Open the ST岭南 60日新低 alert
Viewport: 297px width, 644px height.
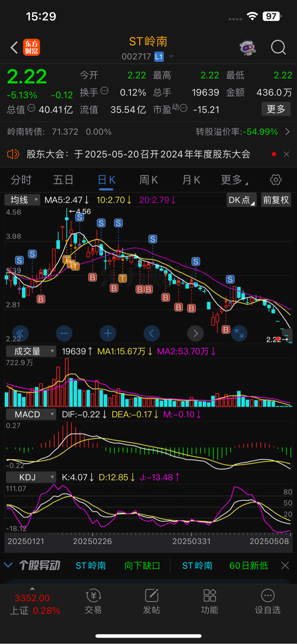[225, 565]
